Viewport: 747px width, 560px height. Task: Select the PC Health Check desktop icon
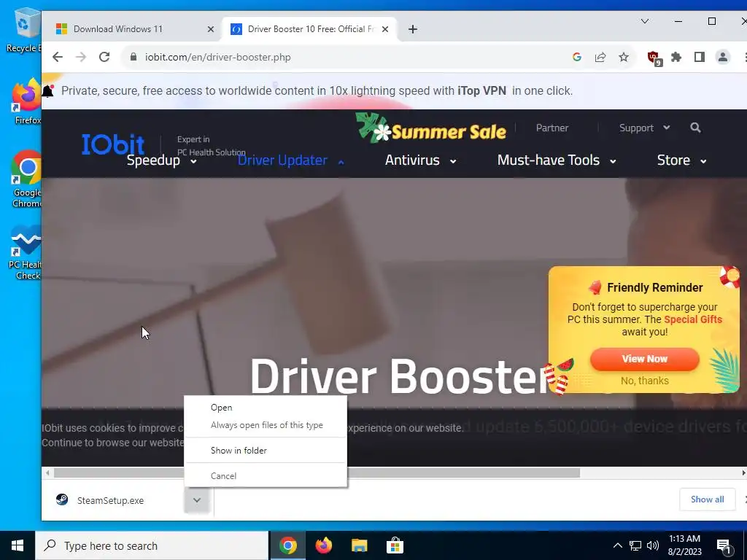coord(26,253)
